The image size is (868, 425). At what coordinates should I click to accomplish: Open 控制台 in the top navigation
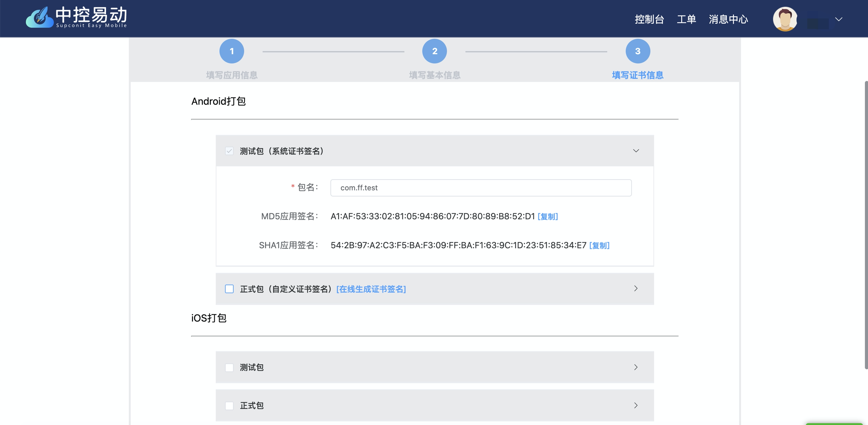649,19
